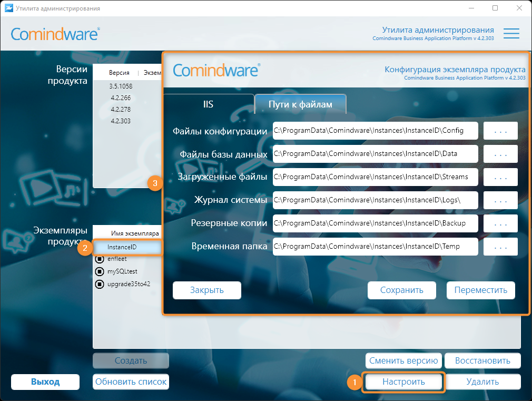Browse for Файлы конфигурации folder

click(500, 131)
